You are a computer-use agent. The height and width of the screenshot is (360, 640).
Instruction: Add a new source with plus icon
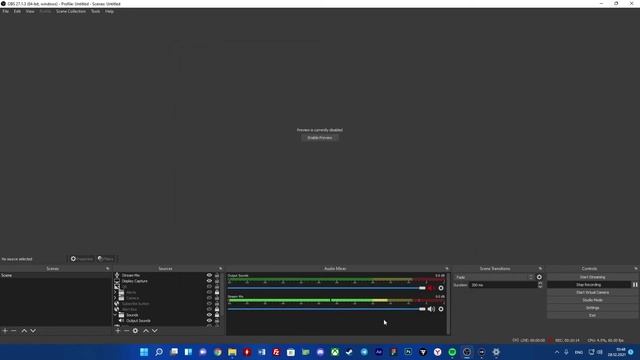tap(118, 331)
